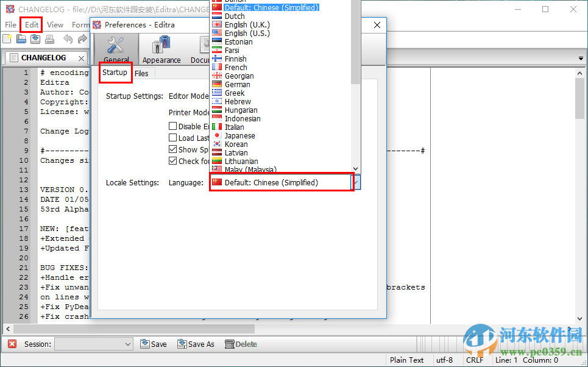The image size is (588, 367).
Task: Click the Save As session button
Action: pyautogui.click(x=196, y=344)
